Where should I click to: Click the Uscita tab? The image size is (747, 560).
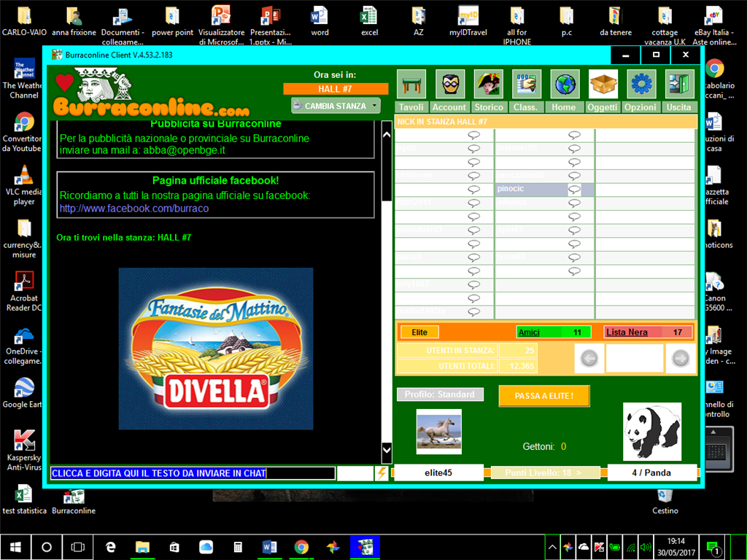pyautogui.click(x=679, y=107)
